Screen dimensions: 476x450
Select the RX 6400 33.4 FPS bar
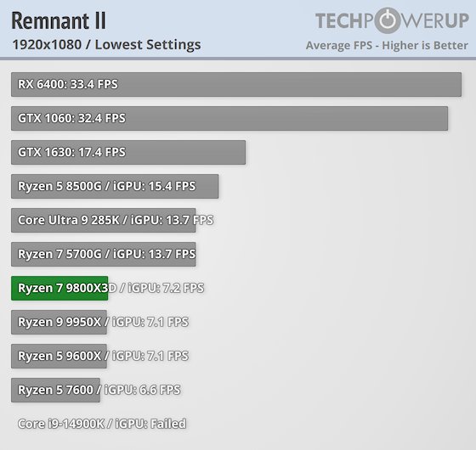(x=236, y=84)
